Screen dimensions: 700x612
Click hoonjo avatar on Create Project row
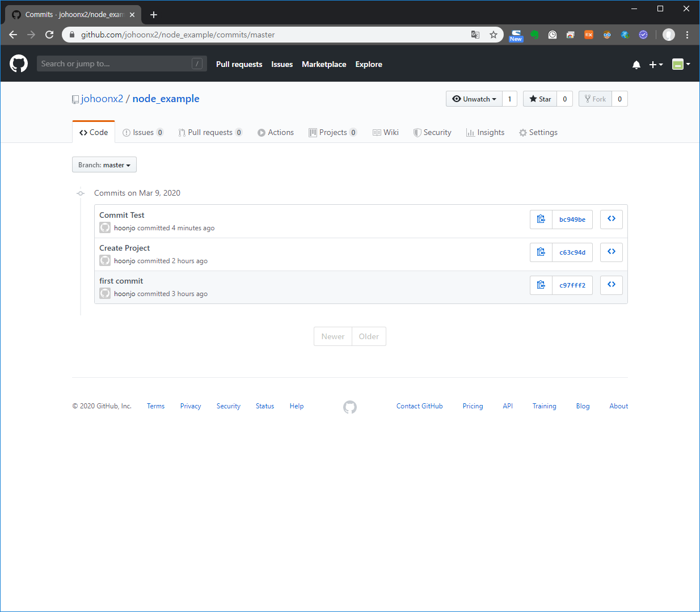105,260
